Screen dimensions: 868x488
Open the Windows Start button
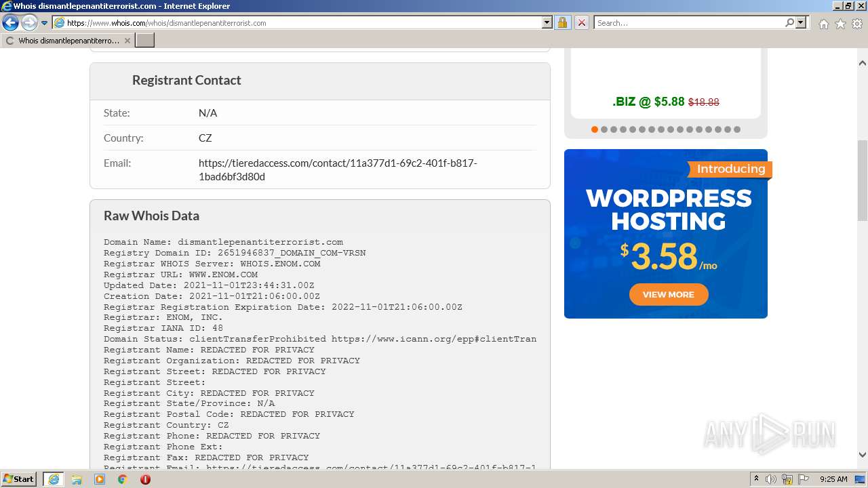pyautogui.click(x=19, y=479)
